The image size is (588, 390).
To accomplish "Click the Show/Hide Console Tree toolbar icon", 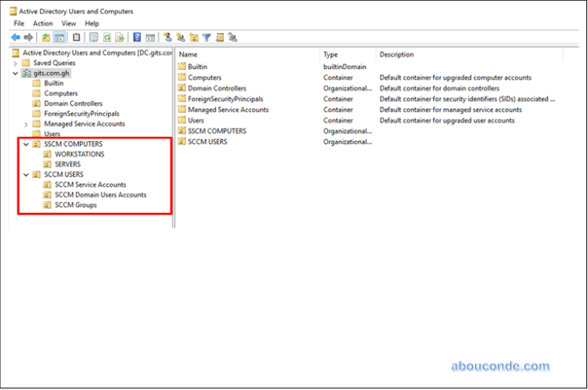I will coord(60,37).
